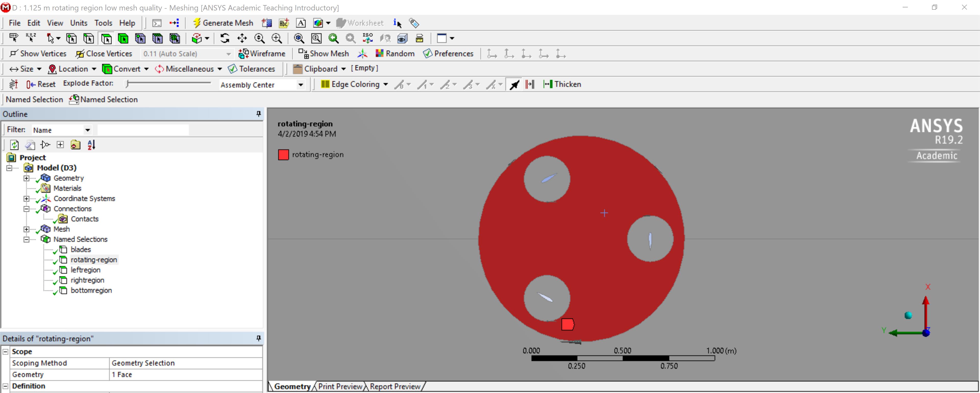Image resolution: width=980 pixels, height=393 pixels.
Task: Toggle Show Vertices option
Action: coord(38,54)
